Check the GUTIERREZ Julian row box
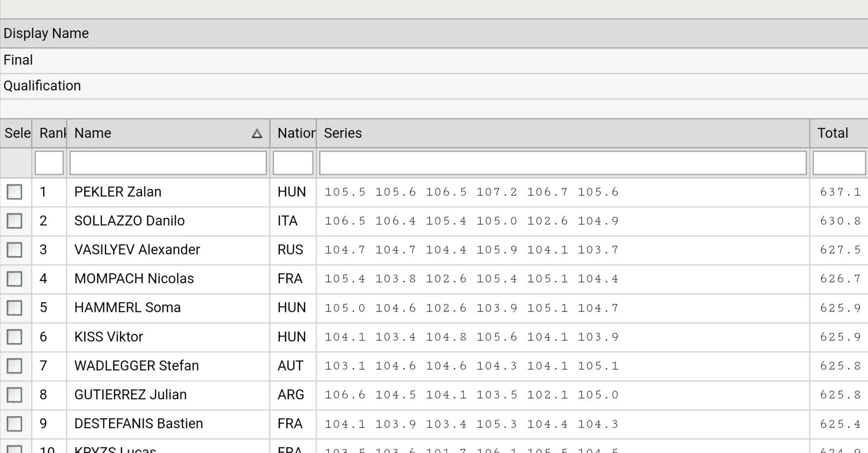Image resolution: width=868 pixels, height=453 pixels. point(14,395)
